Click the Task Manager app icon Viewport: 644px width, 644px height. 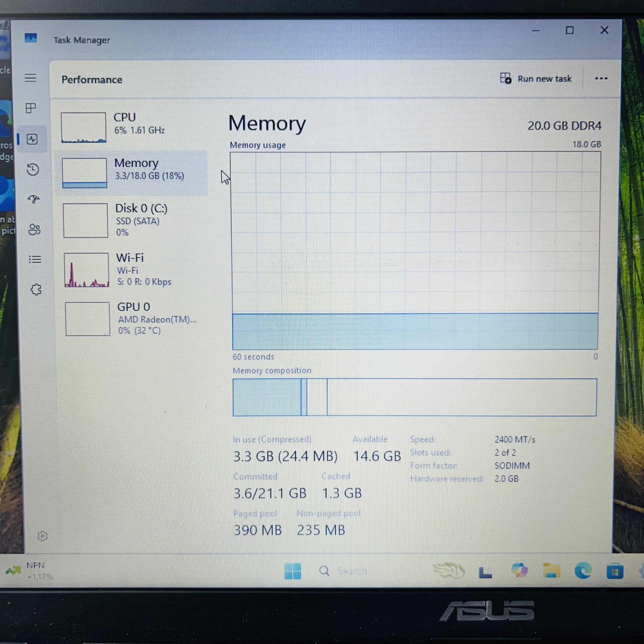click(x=31, y=38)
